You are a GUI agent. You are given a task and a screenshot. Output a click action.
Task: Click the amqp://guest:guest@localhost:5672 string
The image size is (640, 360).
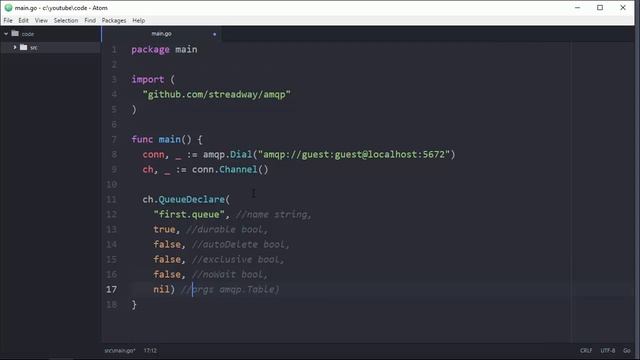(354, 154)
